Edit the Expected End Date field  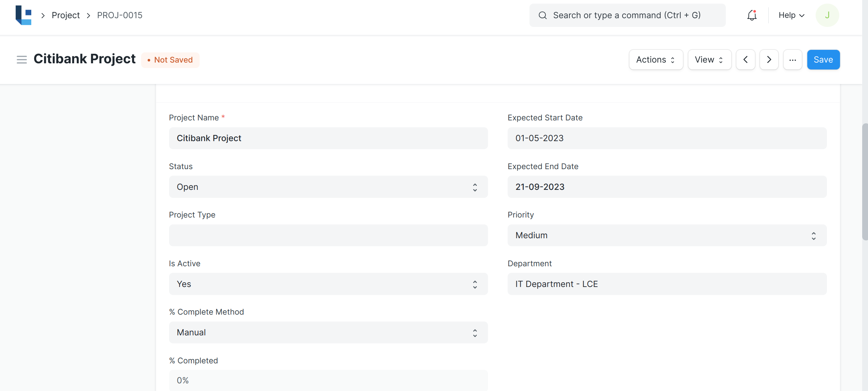667,187
